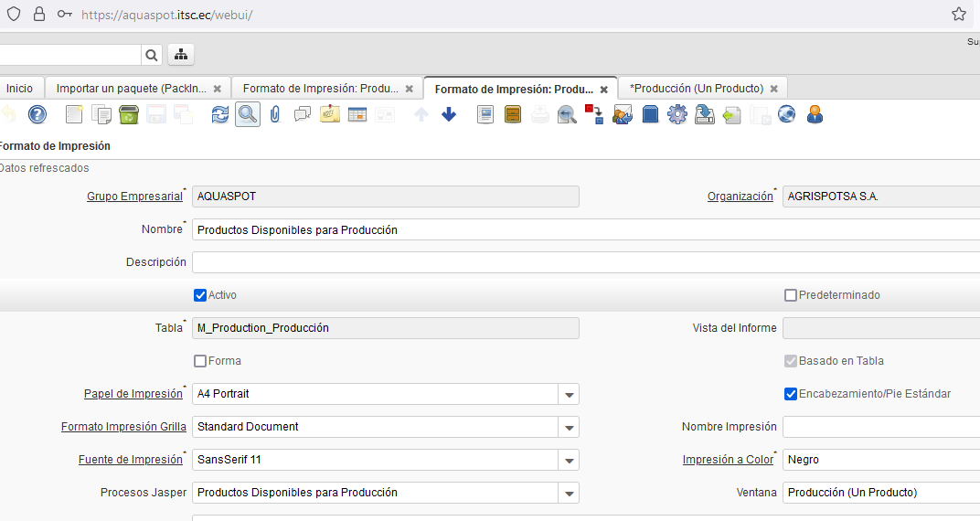Refresh the data with the Refresh icon
Image resolution: width=980 pixels, height=521 pixels.
(x=220, y=114)
